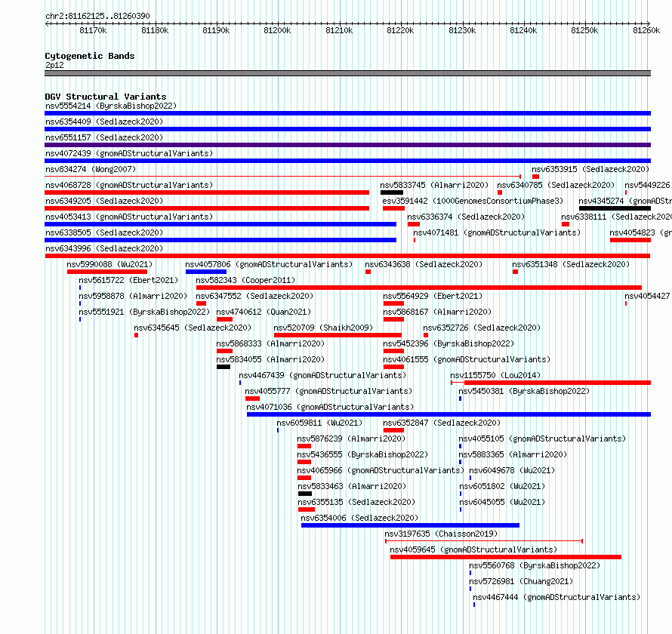Click the nsv6338505 (Sedlazeck2020) label
672x634 pixels.
pyautogui.click(x=104, y=232)
